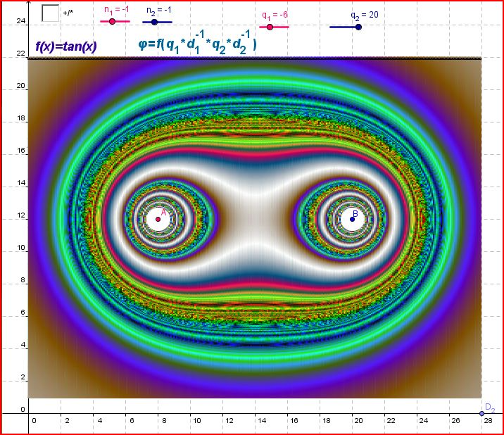Select point B in the right rings
Image resolution: width=504 pixels, height=435 pixels.
point(353,219)
